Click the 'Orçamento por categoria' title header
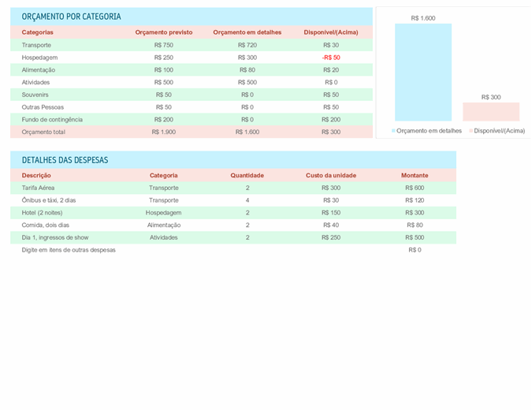This screenshot has height=410, width=532. click(72, 17)
